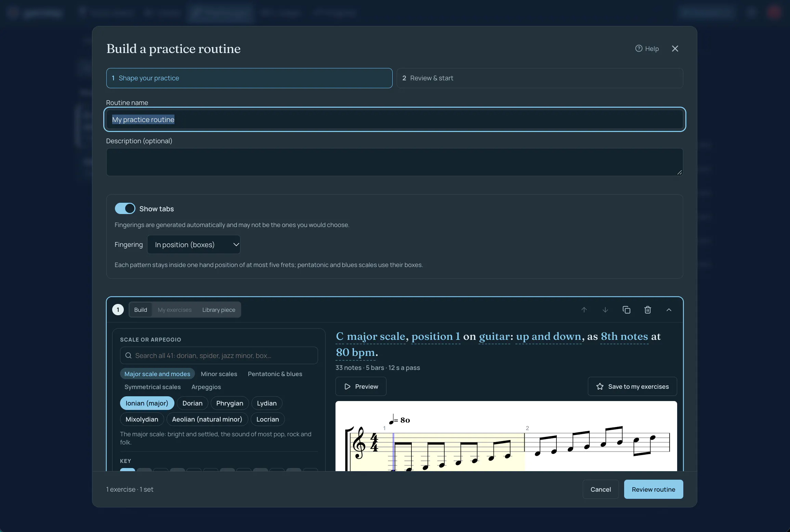Change the up and down direction
Screen dimensions: 790x532
tap(549, 336)
